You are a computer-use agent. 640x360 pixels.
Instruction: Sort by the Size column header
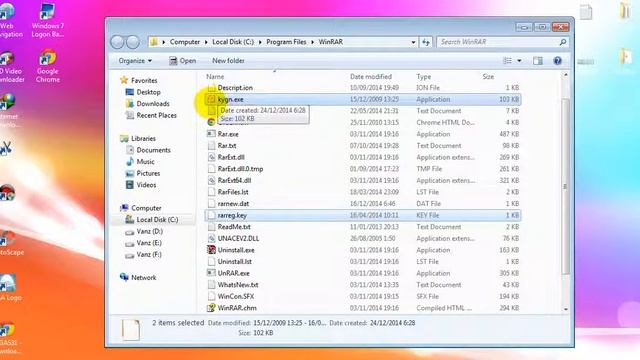488,77
